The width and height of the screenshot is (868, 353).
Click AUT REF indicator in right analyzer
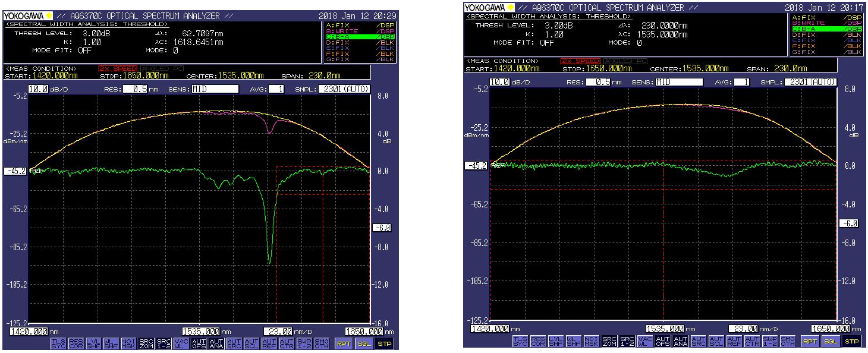[x=734, y=341]
